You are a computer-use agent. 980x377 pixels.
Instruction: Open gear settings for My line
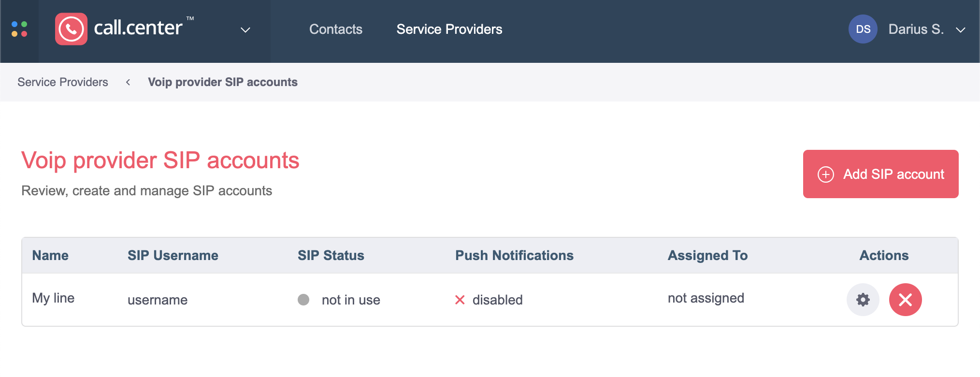pyautogui.click(x=863, y=300)
